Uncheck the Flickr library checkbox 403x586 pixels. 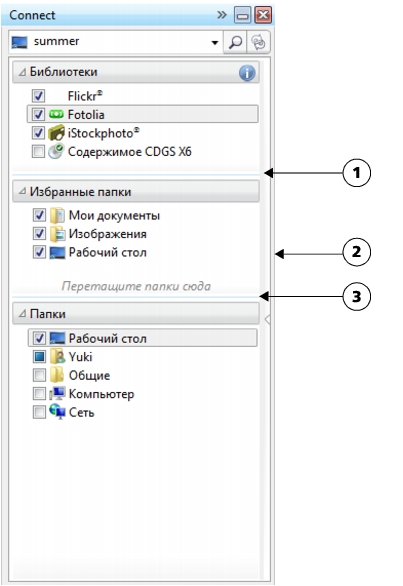pos(39,96)
